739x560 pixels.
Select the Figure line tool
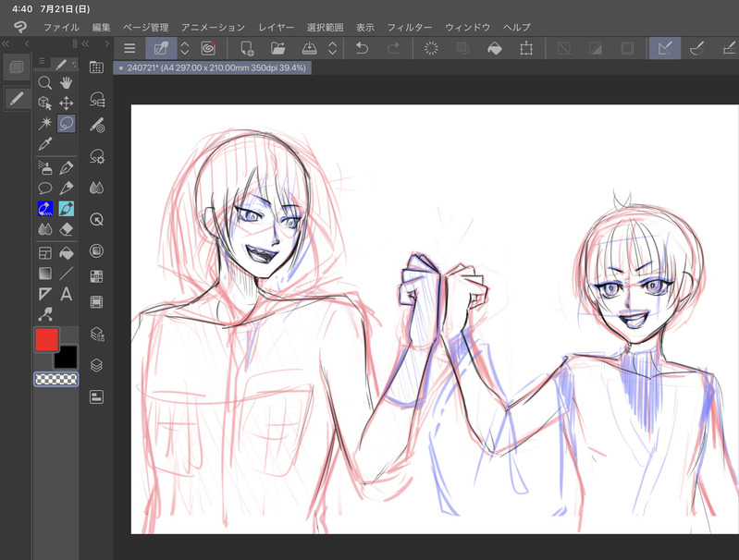(x=67, y=274)
